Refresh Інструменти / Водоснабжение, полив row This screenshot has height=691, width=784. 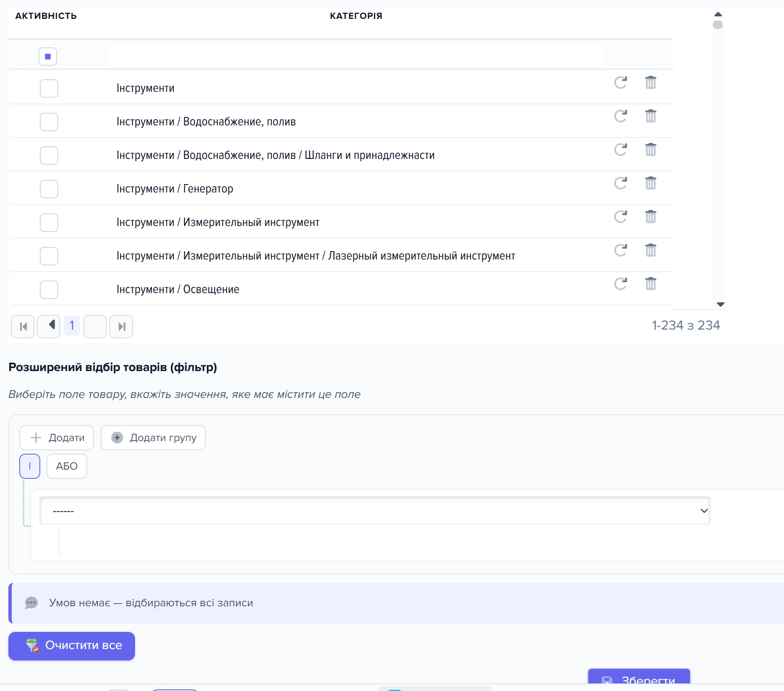[x=620, y=116]
